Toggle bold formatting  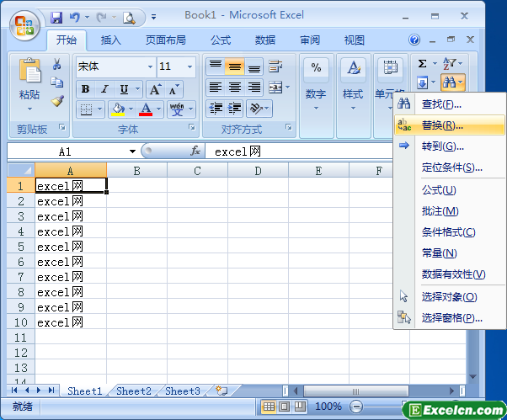pos(85,89)
